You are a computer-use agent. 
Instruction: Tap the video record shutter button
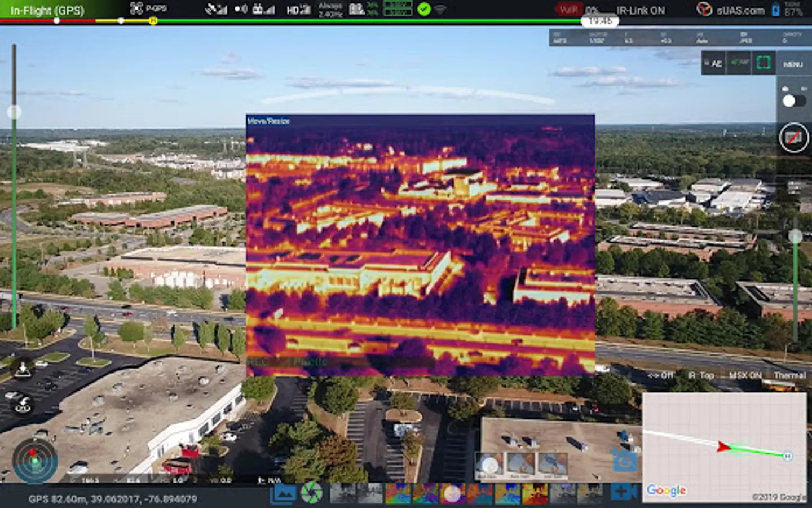pos(793,138)
